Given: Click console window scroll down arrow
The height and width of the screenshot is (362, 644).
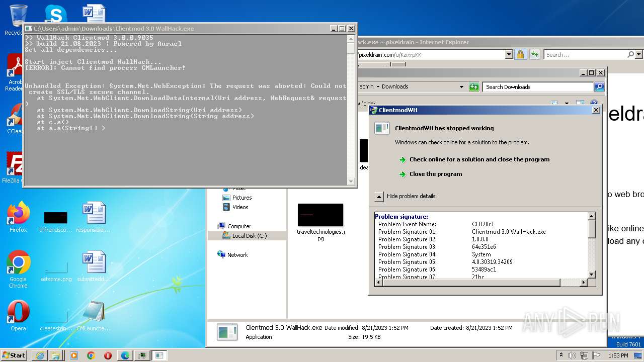Looking at the screenshot, I should tap(351, 181).
